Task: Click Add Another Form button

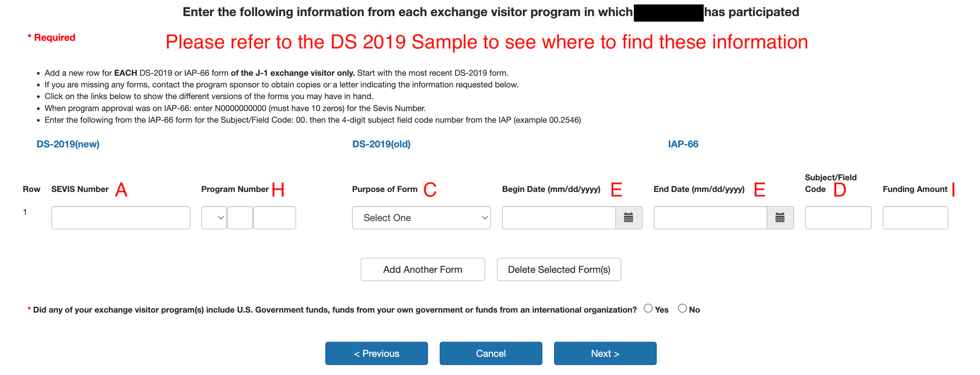Action: (x=422, y=269)
